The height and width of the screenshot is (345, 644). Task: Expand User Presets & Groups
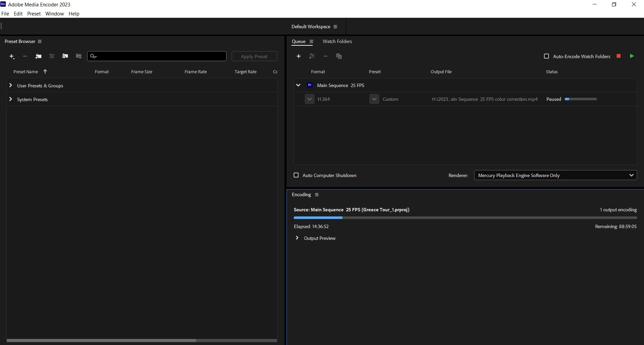[11, 85]
